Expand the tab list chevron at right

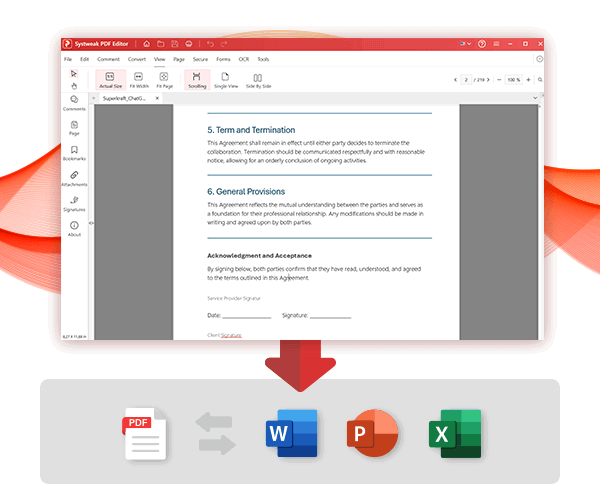(x=535, y=98)
